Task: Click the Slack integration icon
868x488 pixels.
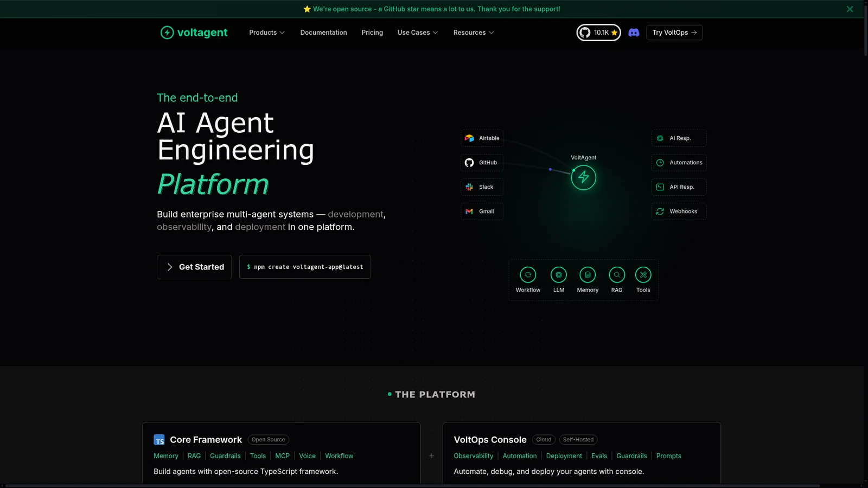Action: coord(469,187)
